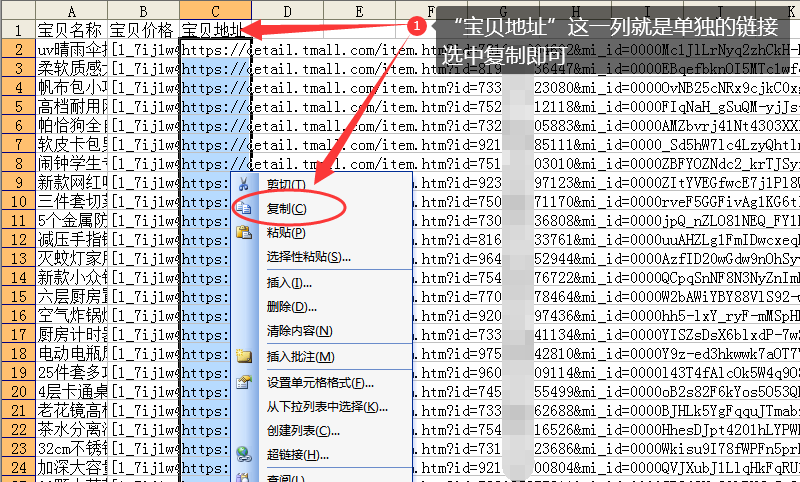Viewport: 800px width, 482px height.
Task: Click cell A1 labeled 宝贝名称
Action: point(70,29)
